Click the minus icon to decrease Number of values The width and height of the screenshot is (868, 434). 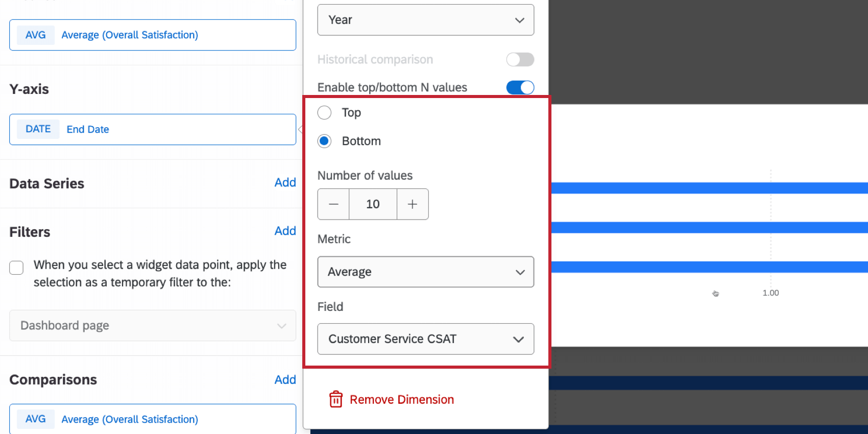click(333, 204)
